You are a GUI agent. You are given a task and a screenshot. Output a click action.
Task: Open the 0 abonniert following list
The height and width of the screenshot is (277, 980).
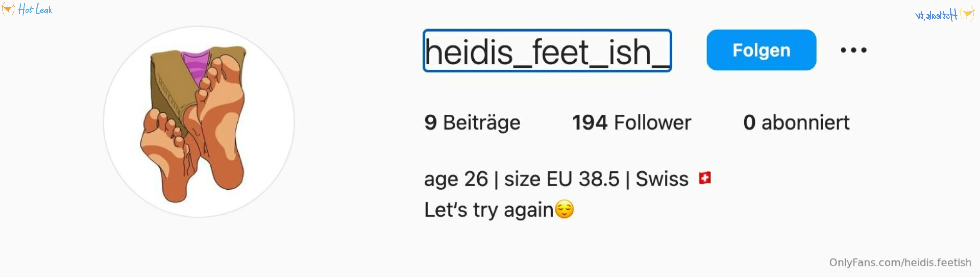pyautogui.click(x=796, y=123)
